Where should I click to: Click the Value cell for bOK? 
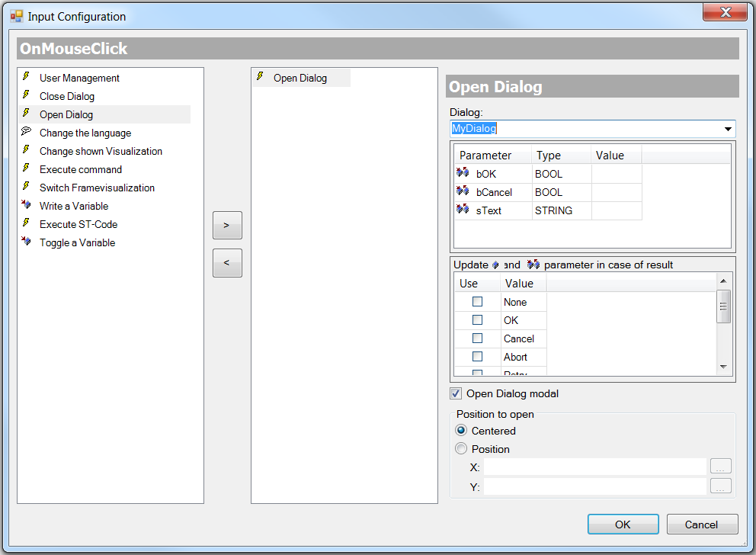[617, 174]
